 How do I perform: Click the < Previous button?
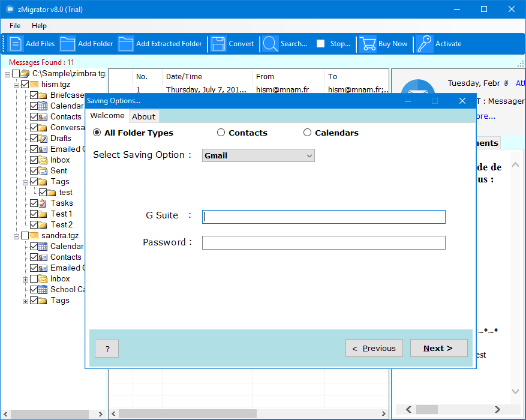(374, 348)
